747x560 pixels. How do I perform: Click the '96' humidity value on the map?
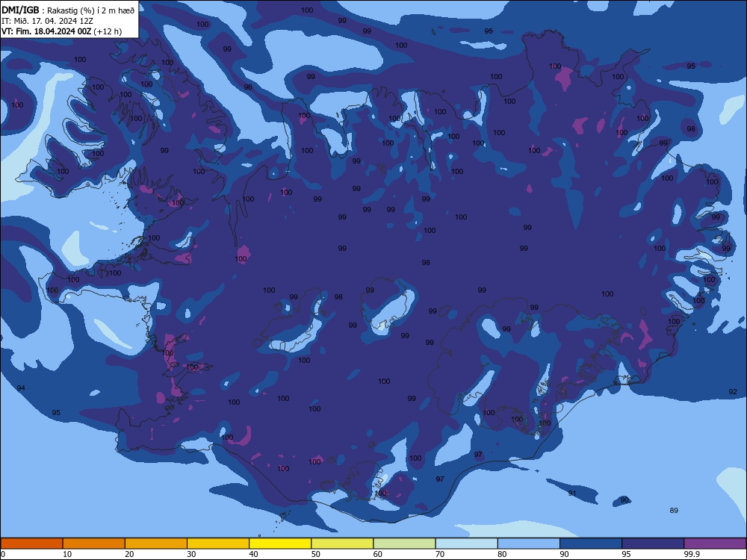tap(248, 87)
